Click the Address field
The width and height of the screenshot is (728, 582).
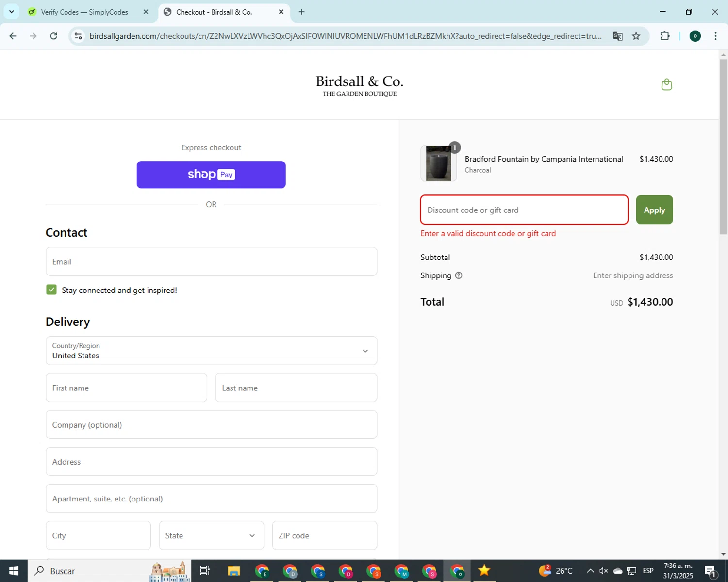pyautogui.click(x=211, y=461)
